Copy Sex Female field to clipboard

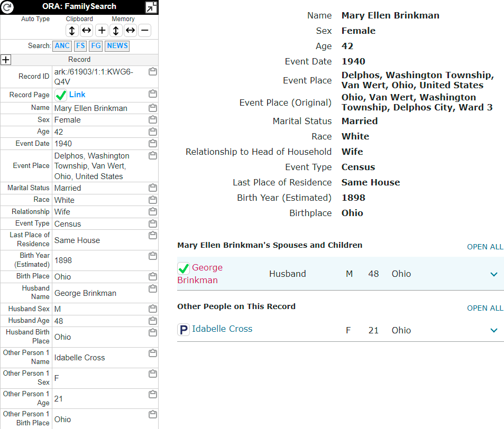point(153,119)
